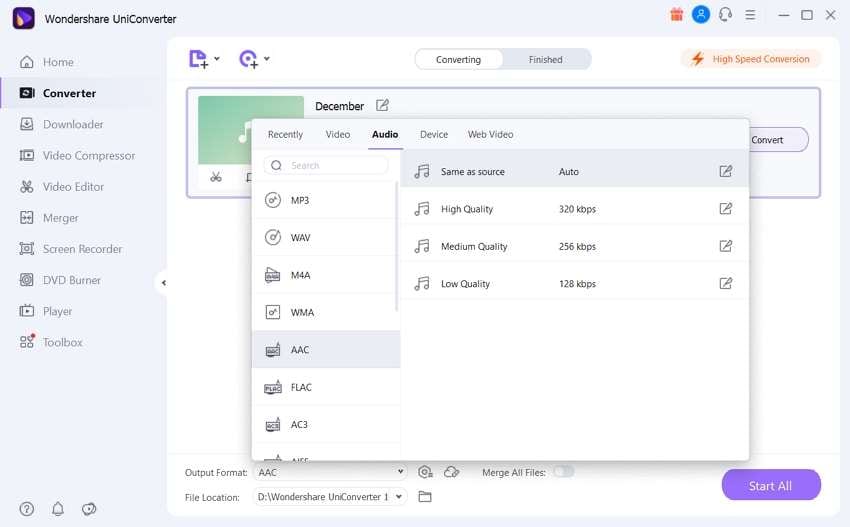The width and height of the screenshot is (850, 527).
Task: Toggle the Merge All Files switch
Action: (564, 472)
